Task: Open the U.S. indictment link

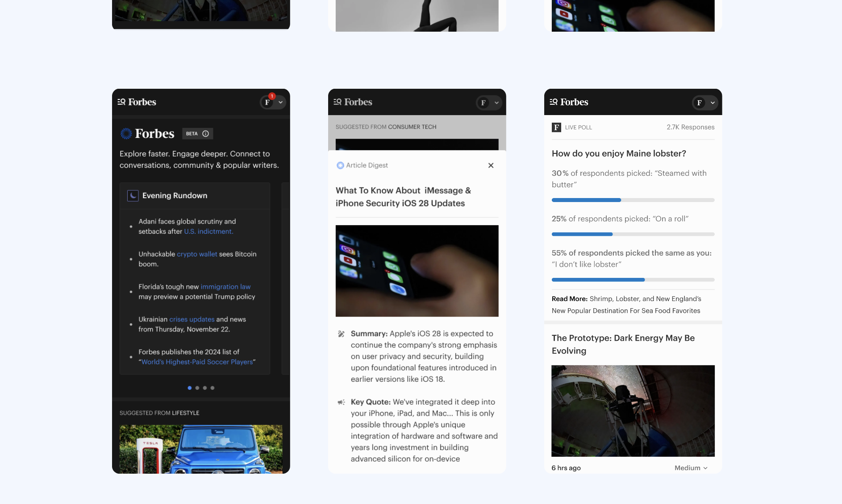Action: tap(208, 231)
